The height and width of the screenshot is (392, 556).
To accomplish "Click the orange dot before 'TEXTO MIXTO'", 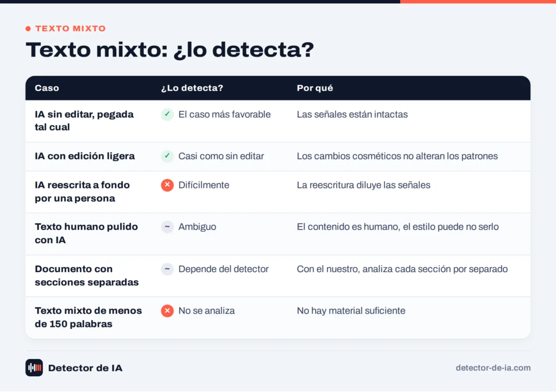I will pos(28,29).
